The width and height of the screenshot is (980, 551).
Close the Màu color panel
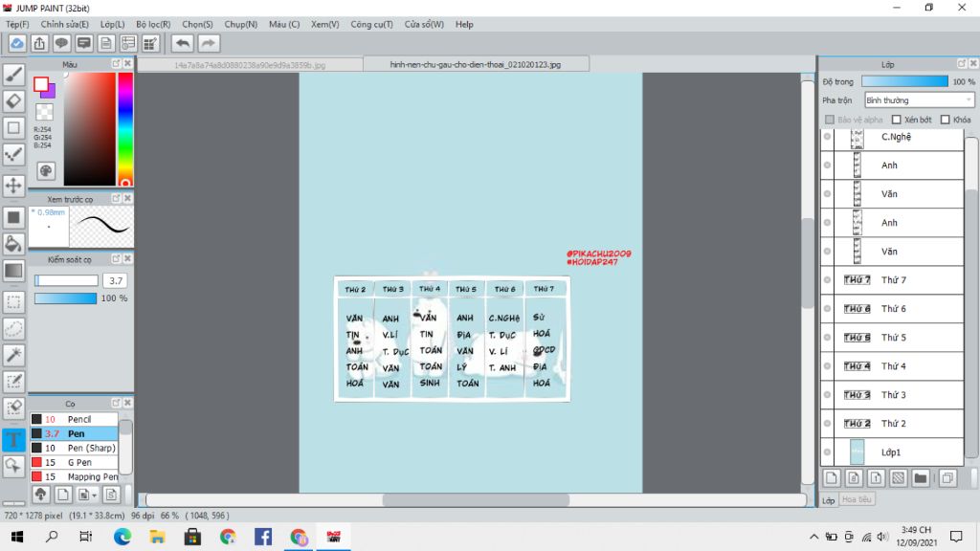click(127, 64)
